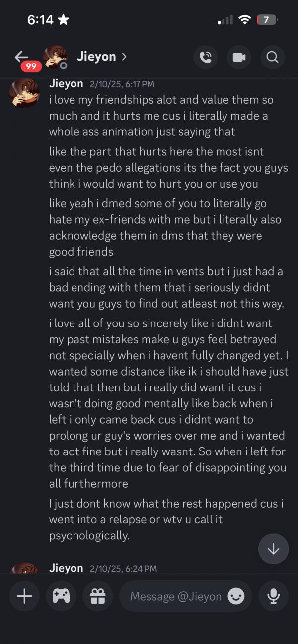Tap Jieyon username on 6:24 PM message
Image resolution: width=298 pixels, height=644 pixels.
tap(66, 568)
